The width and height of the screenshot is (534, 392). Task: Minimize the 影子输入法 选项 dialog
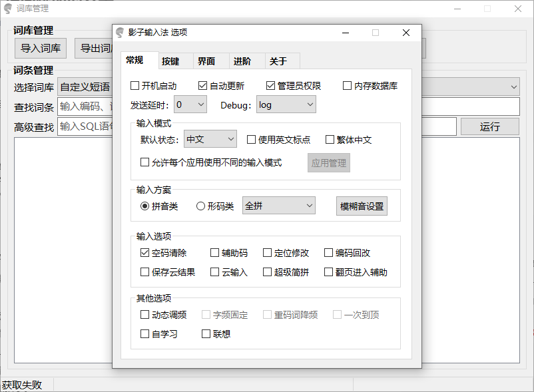pyautogui.click(x=346, y=33)
